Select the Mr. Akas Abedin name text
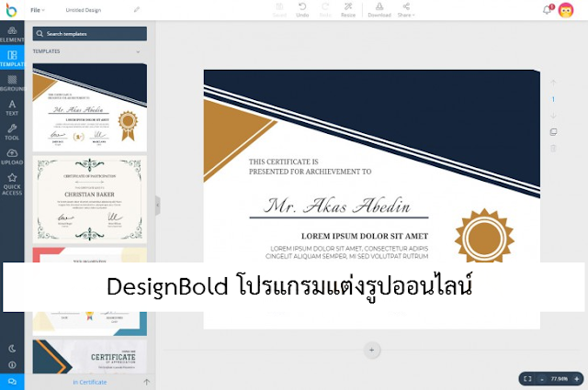The width and height of the screenshot is (588, 390). point(337,206)
